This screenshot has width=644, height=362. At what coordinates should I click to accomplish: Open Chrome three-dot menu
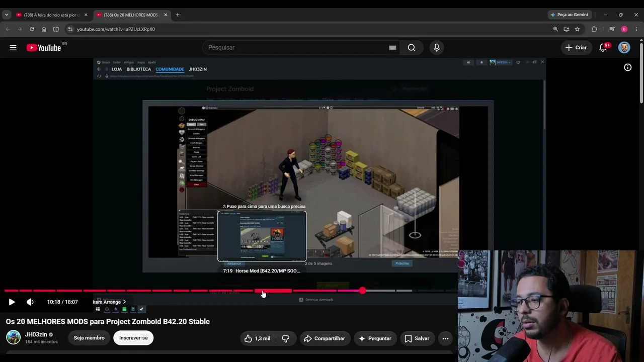coord(636,29)
